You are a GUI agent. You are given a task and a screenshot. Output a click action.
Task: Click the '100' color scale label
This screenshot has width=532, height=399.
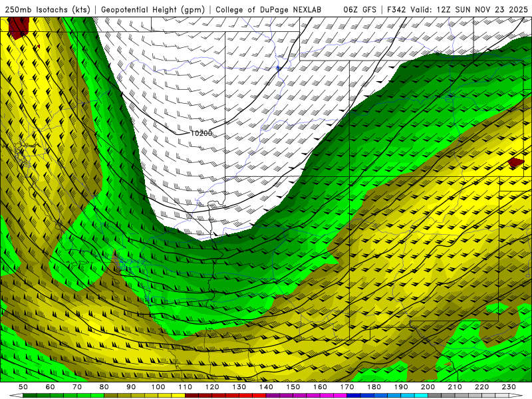click(x=158, y=387)
